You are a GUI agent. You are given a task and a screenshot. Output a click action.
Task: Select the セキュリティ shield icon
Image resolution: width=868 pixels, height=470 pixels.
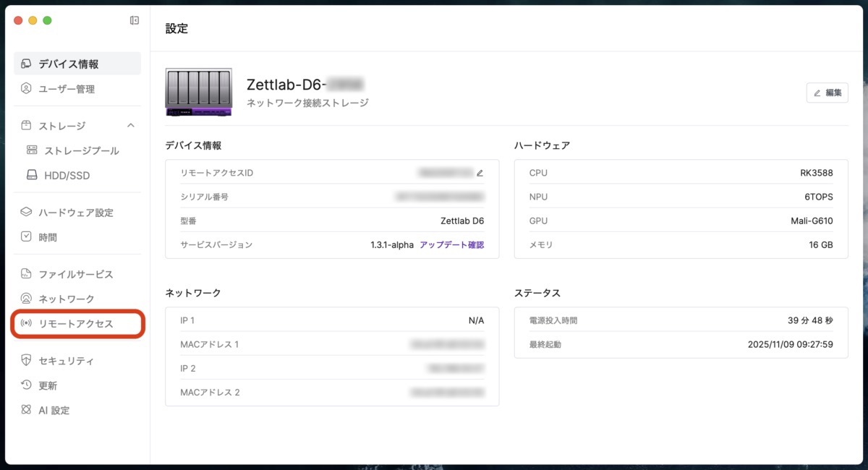(25, 360)
